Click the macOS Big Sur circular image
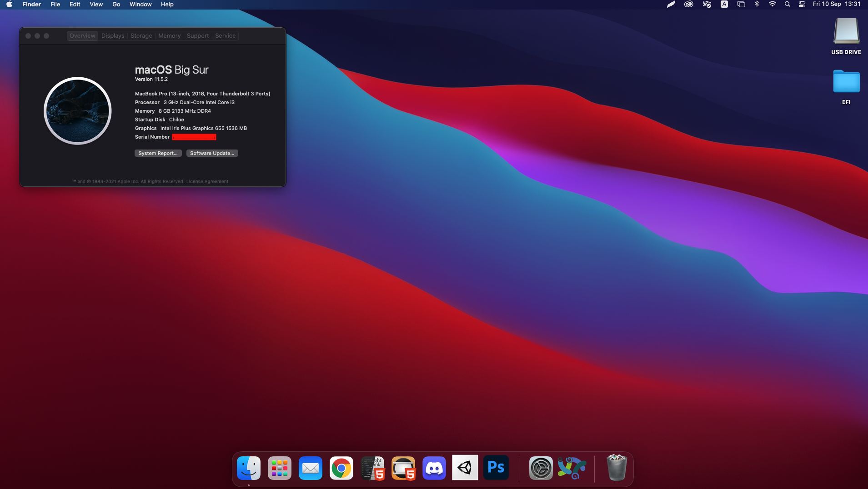Screen dimensions: 868x489 [78, 111]
